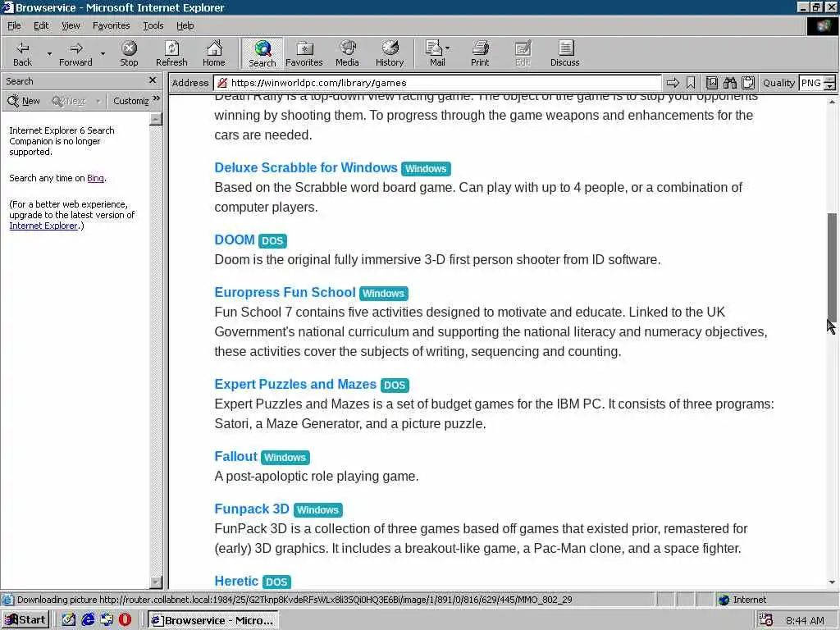The width and height of the screenshot is (840, 630).
Task: Open the Back history dropdown arrow
Action: coord(49,53)
